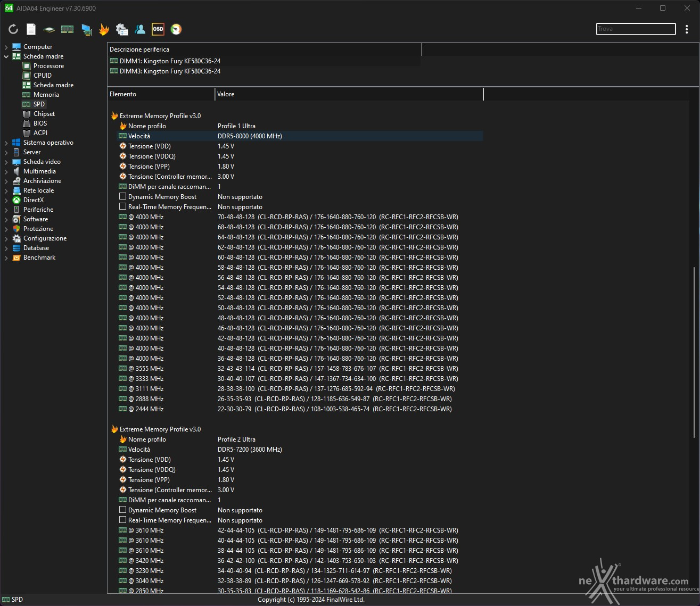
Task: Focus the Trova search field
Action: (636, 29)
